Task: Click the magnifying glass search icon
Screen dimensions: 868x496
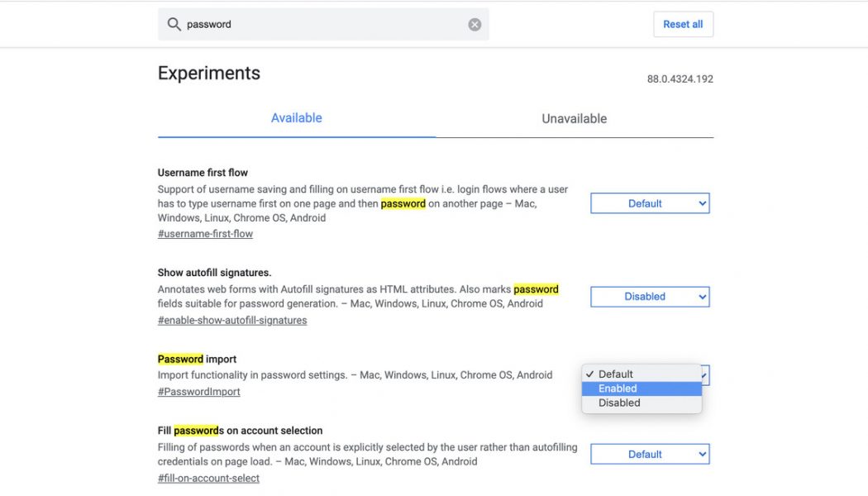Action: click(x=174, y=24)
